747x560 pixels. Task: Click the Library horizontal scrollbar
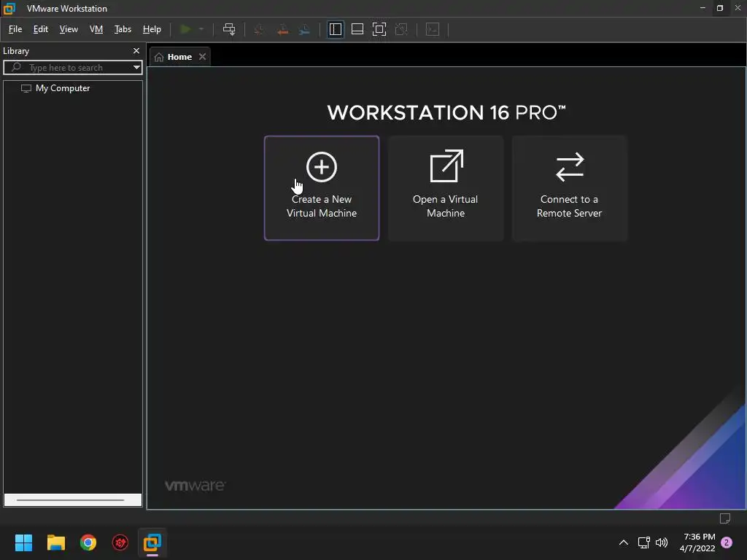(x=73, y=500)
